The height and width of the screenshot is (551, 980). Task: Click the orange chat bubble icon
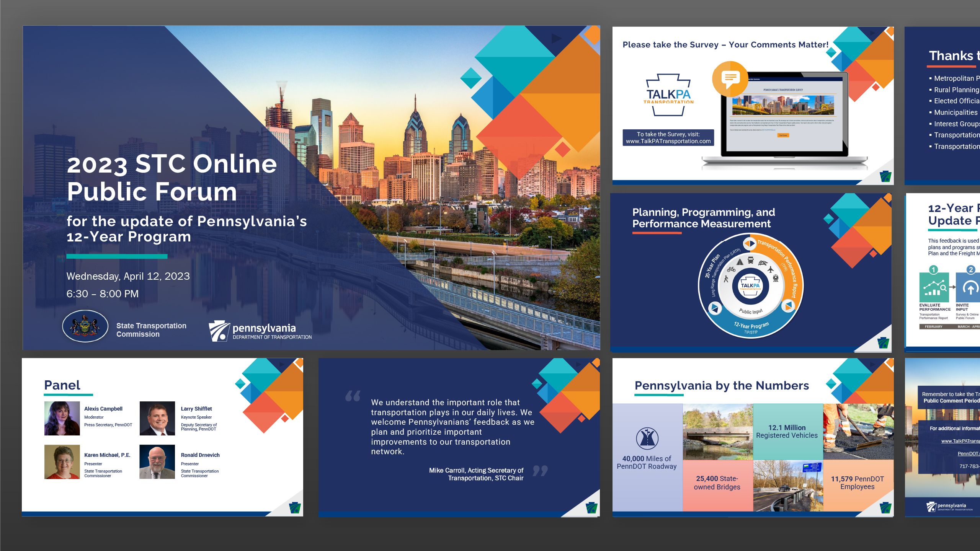pyautogui.click(x=730, y=78)
